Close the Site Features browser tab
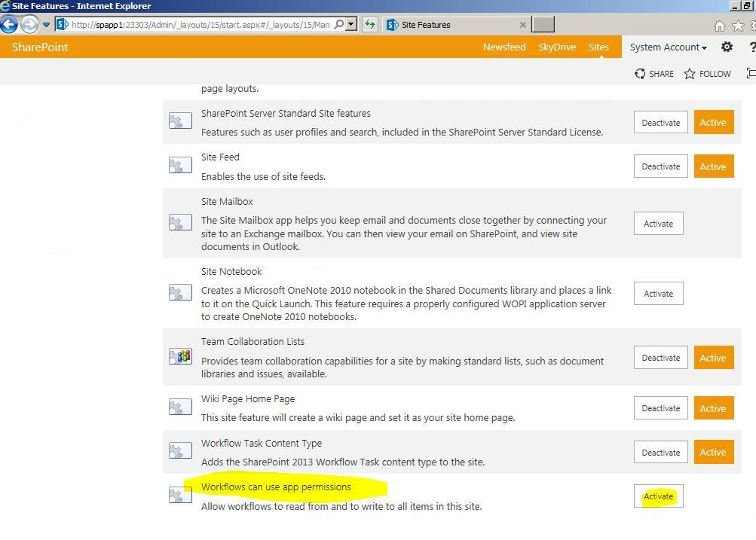Viewport: 756px width, 540px height. click(522, 25)
